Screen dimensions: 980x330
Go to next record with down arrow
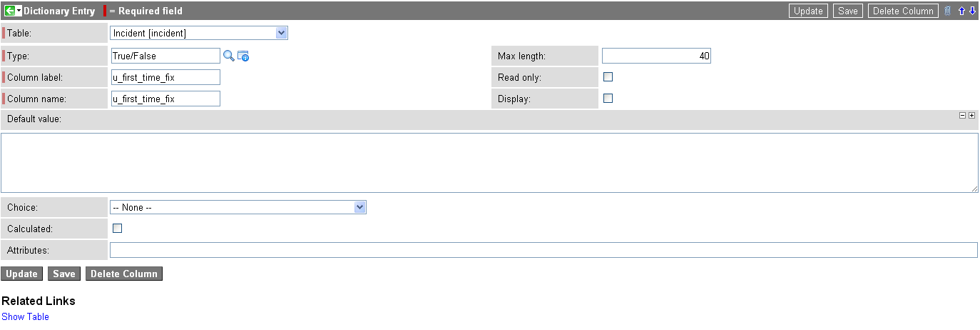972,11
